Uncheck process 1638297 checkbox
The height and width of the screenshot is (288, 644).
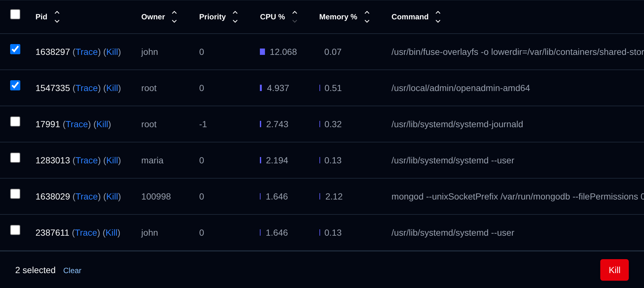tap(15, 49)
